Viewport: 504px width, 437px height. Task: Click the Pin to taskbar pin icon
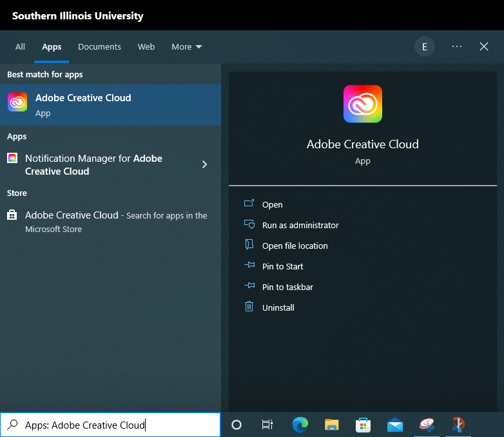249,286
